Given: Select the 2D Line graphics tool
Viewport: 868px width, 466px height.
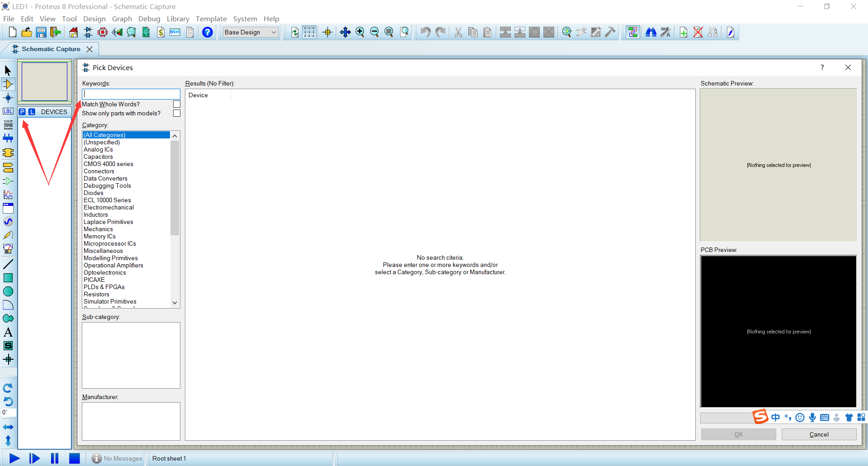Looking at the screenshot, I should pyautogui.click(x=8, y=264).
